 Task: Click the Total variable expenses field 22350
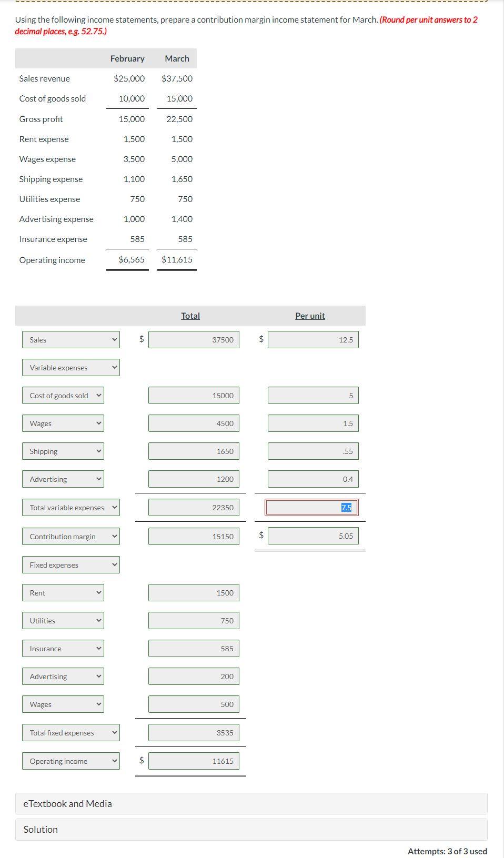(194, 507)
